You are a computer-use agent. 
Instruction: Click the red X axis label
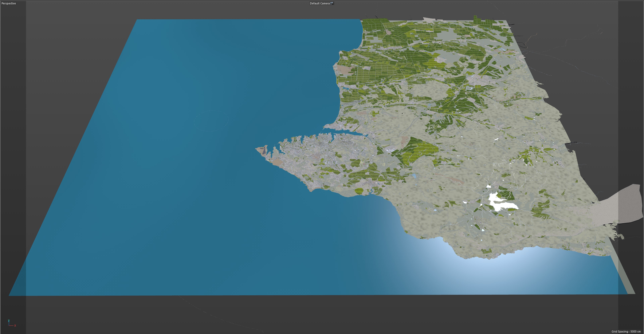tap(15, 325)
